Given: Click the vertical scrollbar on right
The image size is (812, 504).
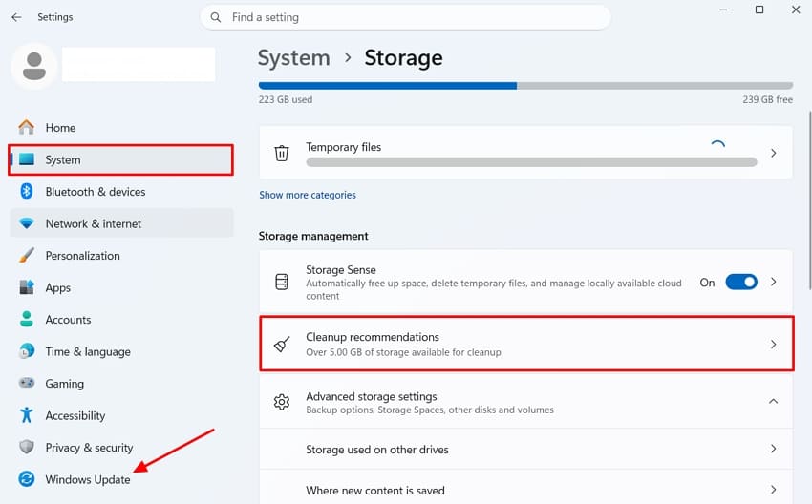Looking at the screenshot, I should coord(809,200).
